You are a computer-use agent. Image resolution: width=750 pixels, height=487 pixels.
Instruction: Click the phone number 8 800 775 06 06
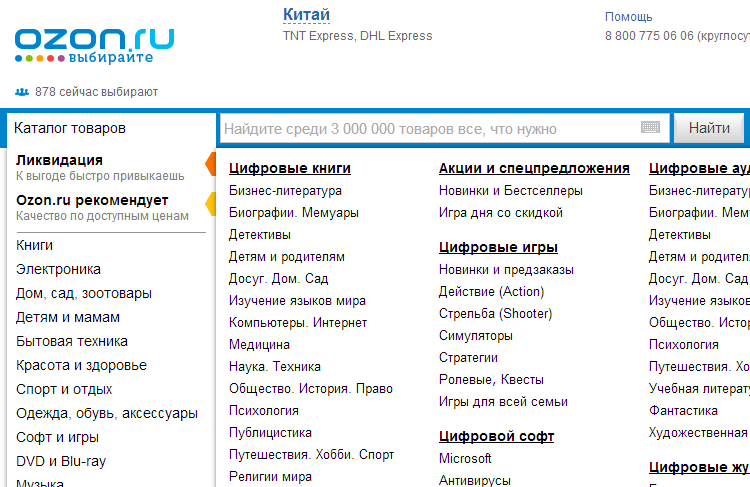[649, 36]
